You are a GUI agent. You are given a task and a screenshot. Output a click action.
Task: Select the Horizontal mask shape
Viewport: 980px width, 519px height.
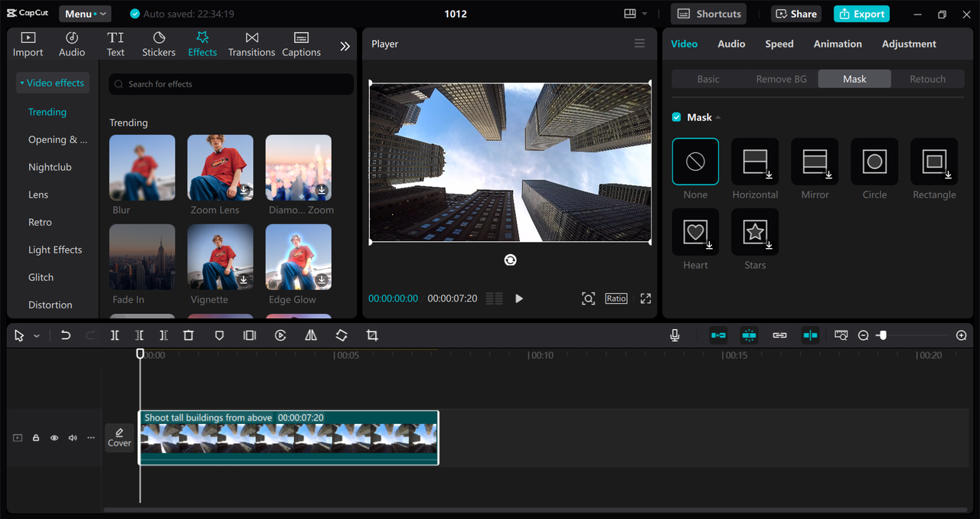[755, 162]
